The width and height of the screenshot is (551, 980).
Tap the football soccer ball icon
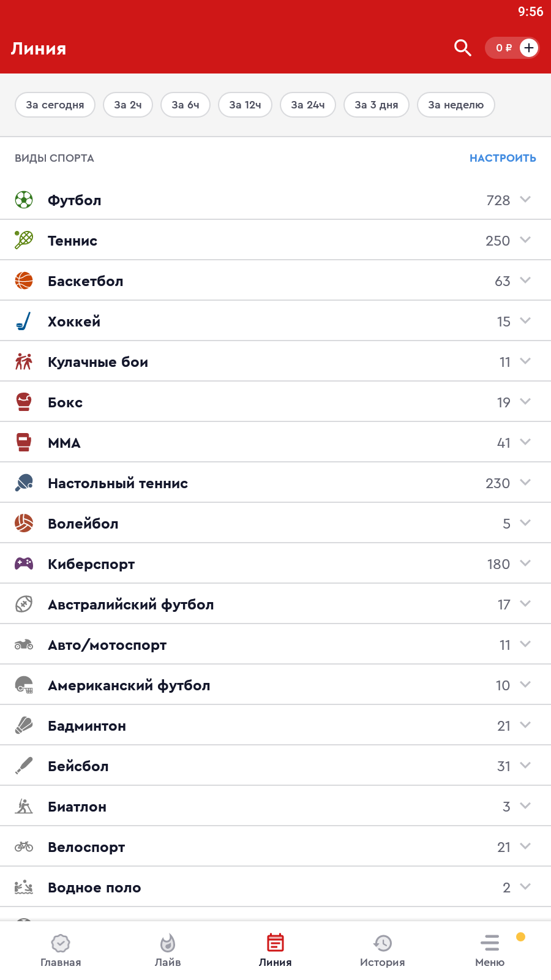click(x=24, y=200)
